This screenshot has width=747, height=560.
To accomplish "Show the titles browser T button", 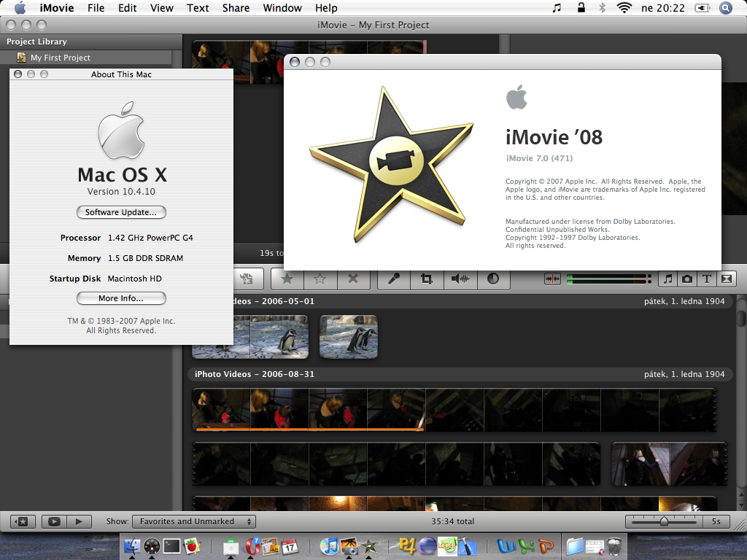I will point(706,279).
